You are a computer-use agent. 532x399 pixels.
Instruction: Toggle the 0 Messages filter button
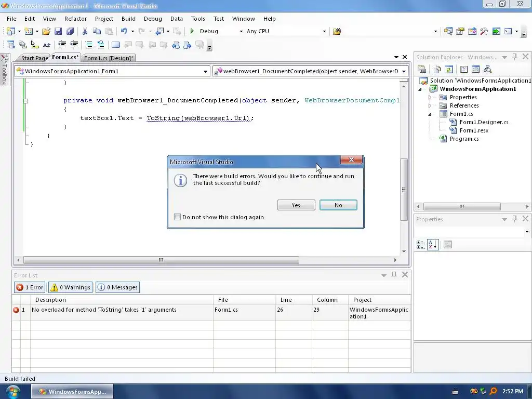118,287
